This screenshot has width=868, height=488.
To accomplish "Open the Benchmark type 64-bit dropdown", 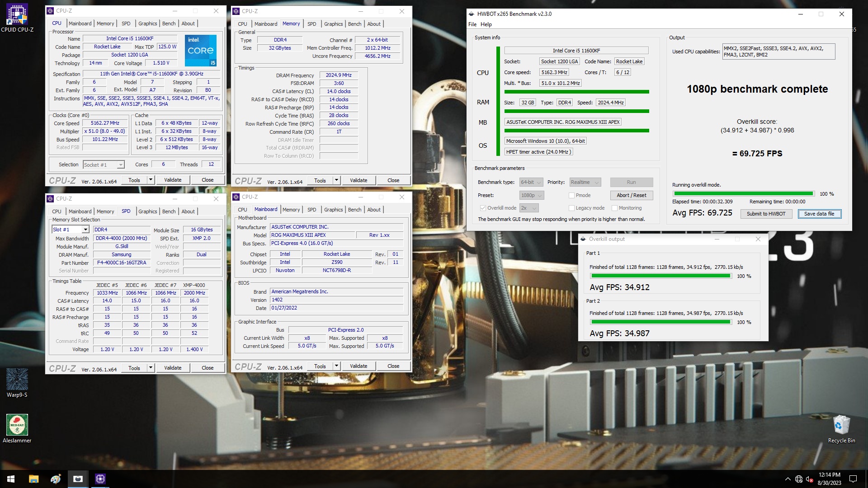I will pyautogui.click(x=531, y=183).
